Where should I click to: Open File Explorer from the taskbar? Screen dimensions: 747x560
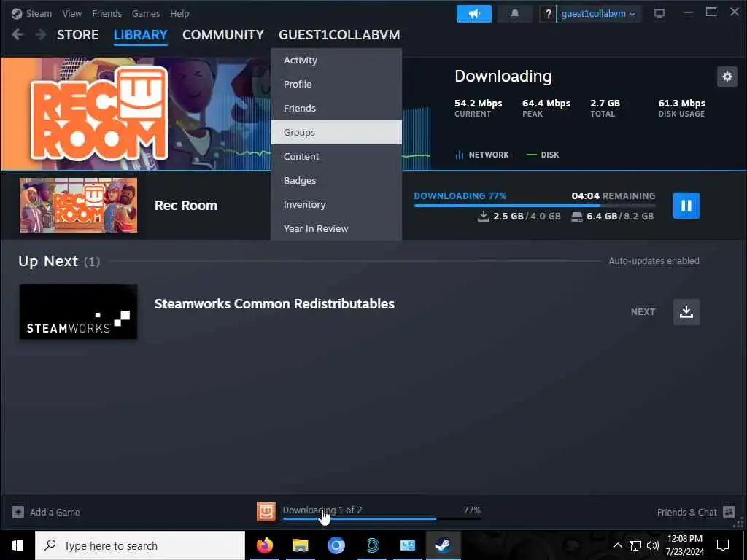(x=300, y=545)
